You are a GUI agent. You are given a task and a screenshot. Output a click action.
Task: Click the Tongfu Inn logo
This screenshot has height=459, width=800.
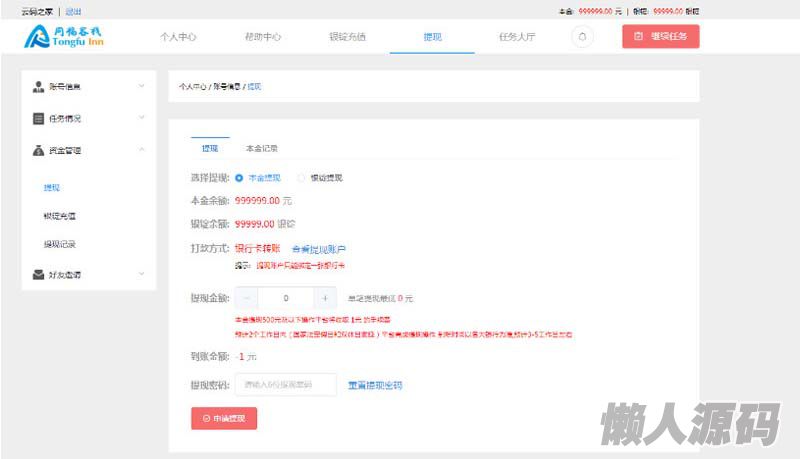pyautogui.click(x=64, y=37)
